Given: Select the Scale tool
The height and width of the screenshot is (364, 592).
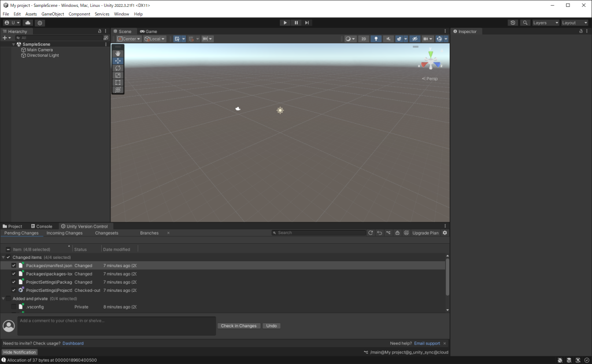Looking at the screenshot, I should click(x=118, y=75).
